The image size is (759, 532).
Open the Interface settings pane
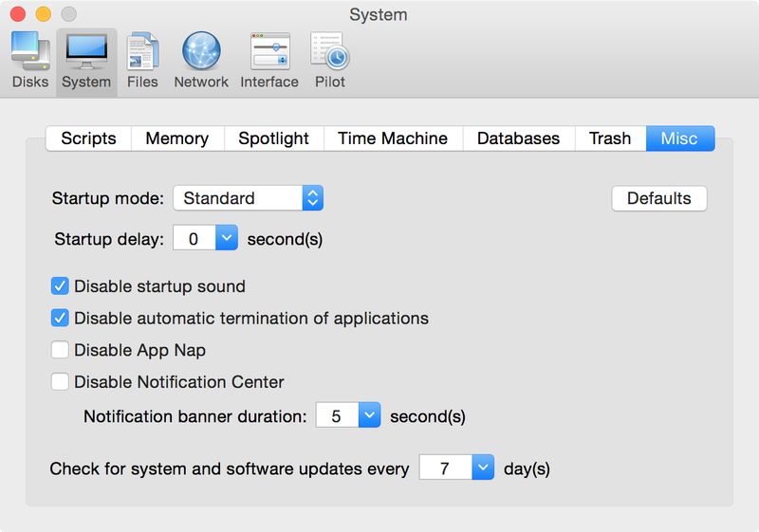269,59
